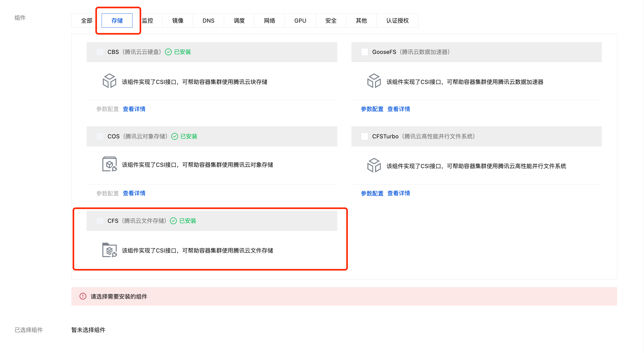
Task: Tick the COS component checkbox
Action: (x=100, y=136)
